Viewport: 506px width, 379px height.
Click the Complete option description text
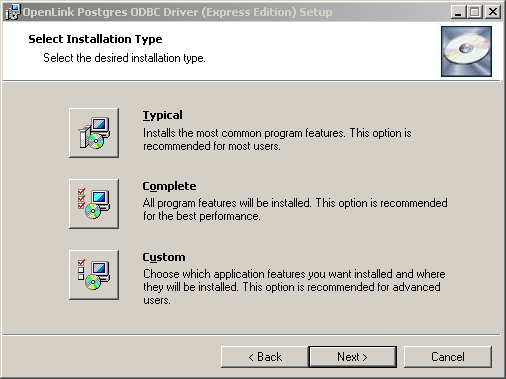pyautogui.click(x=295, y=209)
